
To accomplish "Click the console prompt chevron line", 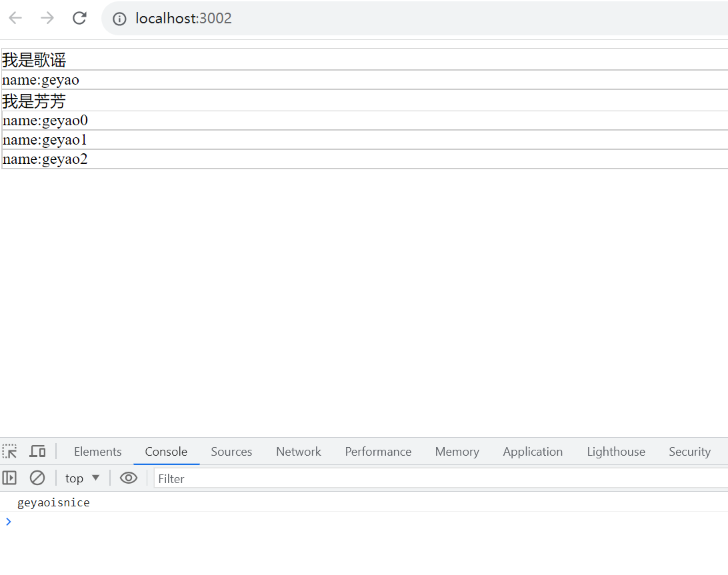I will click(x=364, y=522).
